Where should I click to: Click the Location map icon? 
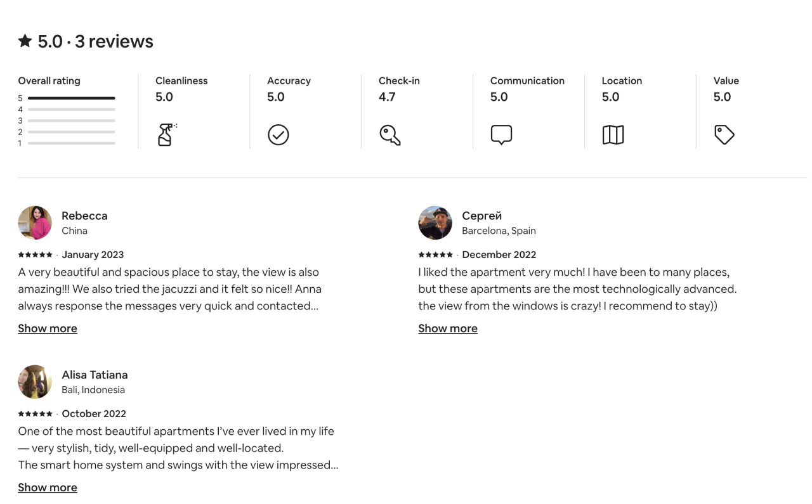click(x=613, y=134)
